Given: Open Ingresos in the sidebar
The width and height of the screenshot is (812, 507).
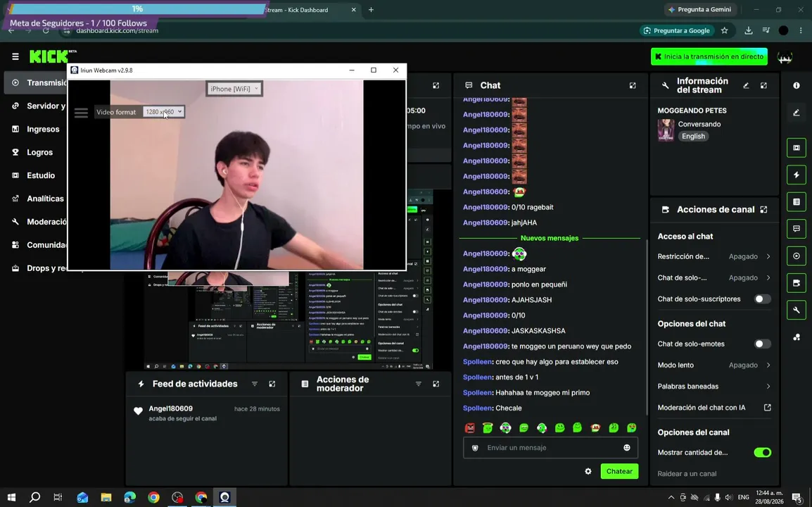Looking at the screenshot, I should coord(37,129).
